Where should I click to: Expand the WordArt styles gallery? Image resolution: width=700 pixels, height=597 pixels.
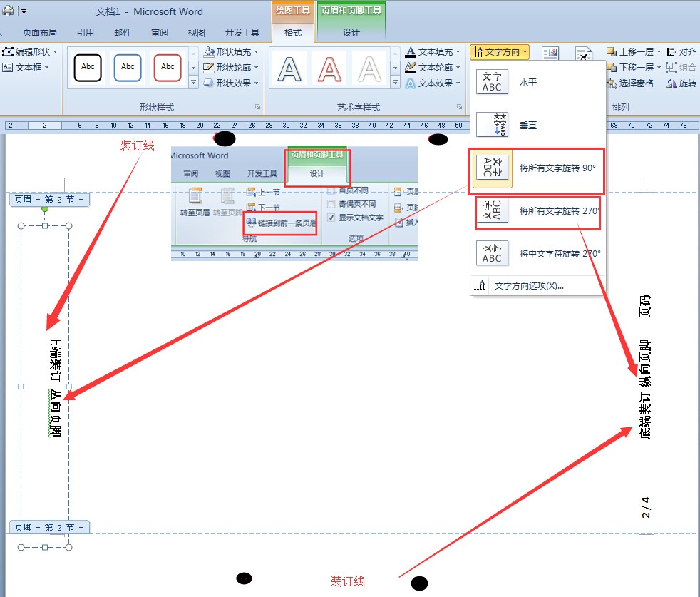pyautogui.click(x=395, y=83)
